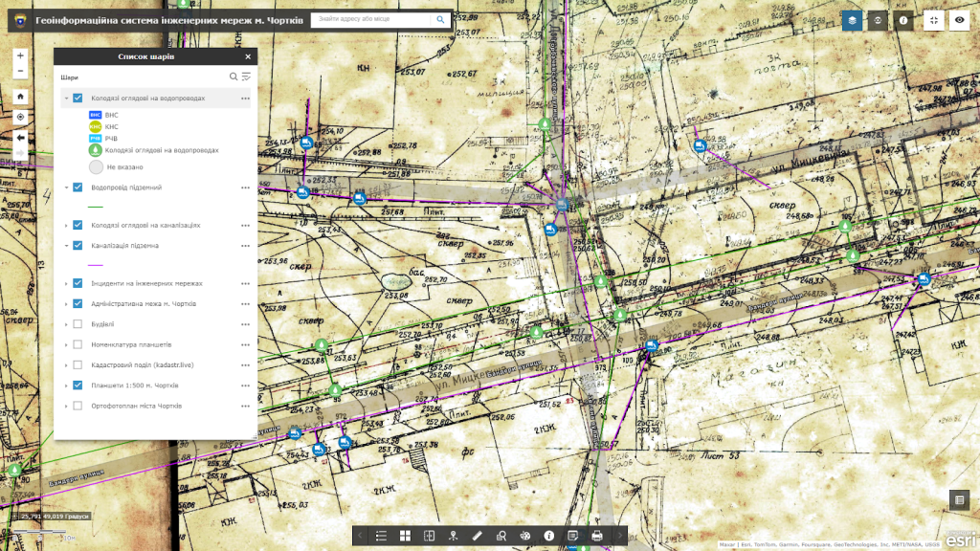Enable 'Ортофотоплан міста Чортків' layer

(78, 406)
